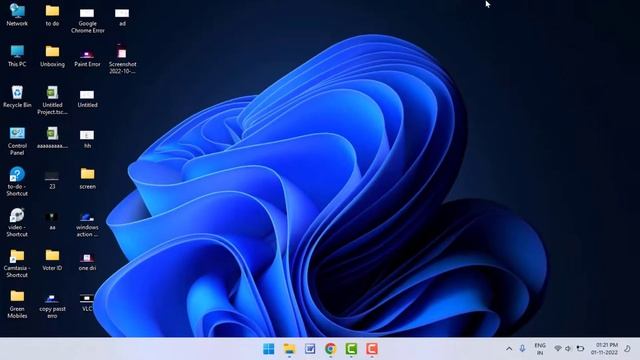Select the Untitled image file
The width and height of the screenshot is (640, 360).
pyautogui.click(x=87, y=98)
